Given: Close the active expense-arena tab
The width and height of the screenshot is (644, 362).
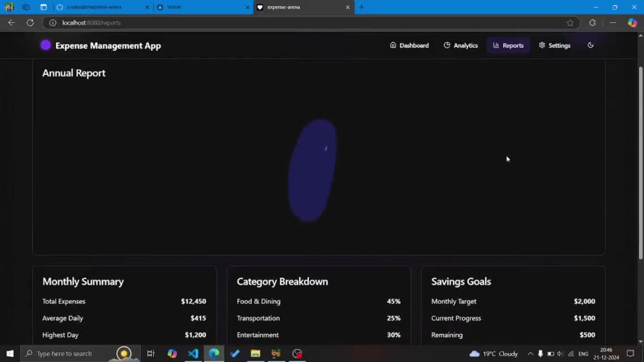Looking at the screenshot, I should coord(348,7).
